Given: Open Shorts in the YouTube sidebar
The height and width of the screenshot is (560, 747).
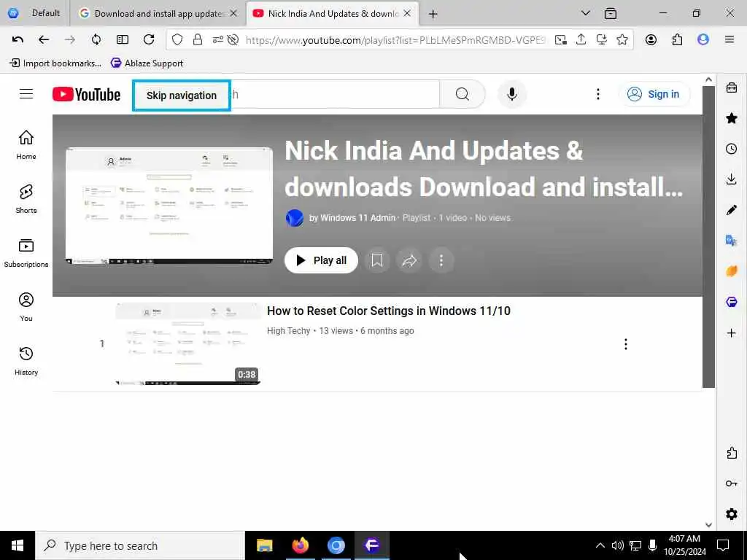Looking at the screenshot, I should 26,198.
